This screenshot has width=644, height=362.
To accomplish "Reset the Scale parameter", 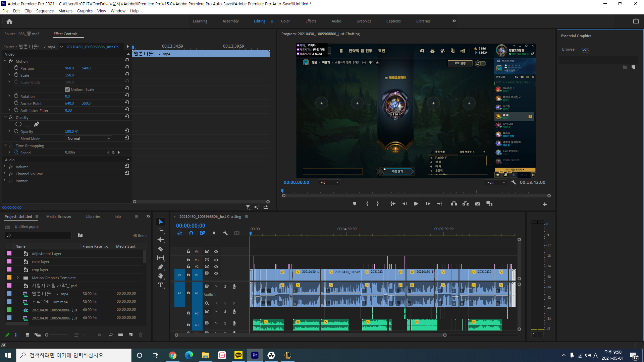I will pos(127,75).
